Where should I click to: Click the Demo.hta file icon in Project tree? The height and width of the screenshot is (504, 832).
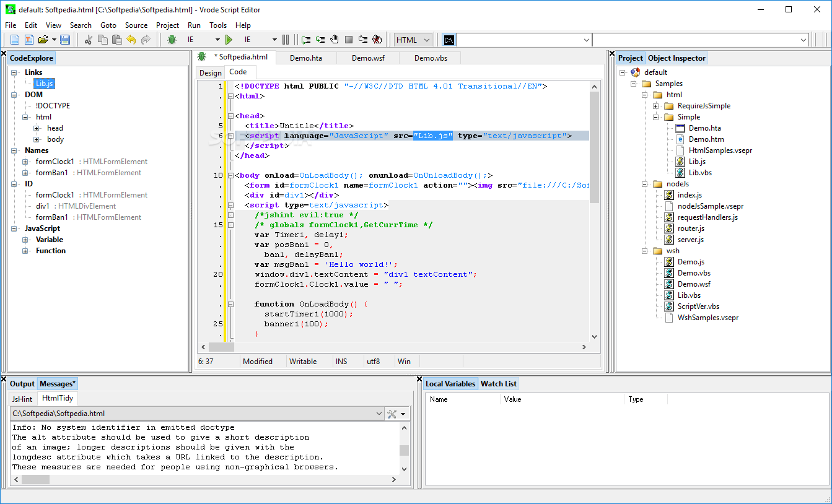[680, 128]
